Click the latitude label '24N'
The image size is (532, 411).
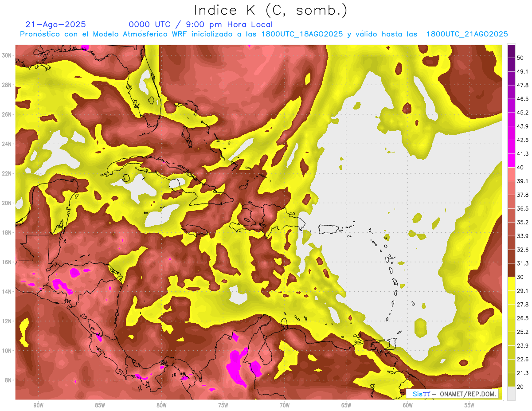pos(7,144)
